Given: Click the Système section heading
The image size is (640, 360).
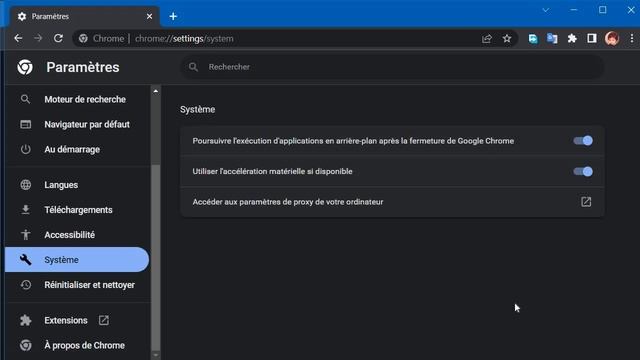Looking at the screenshot, I should tap(198, 109).
